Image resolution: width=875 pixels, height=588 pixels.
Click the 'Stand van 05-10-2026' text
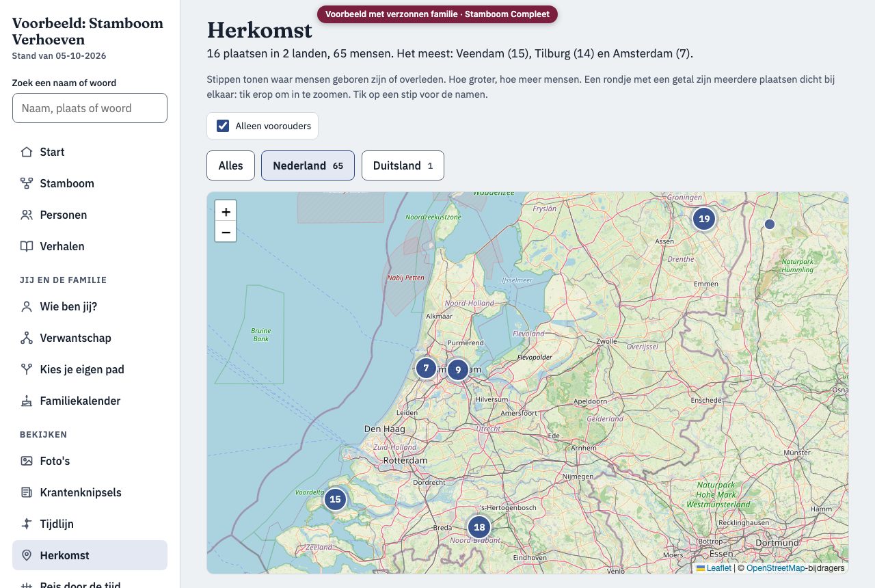point(59,56)
